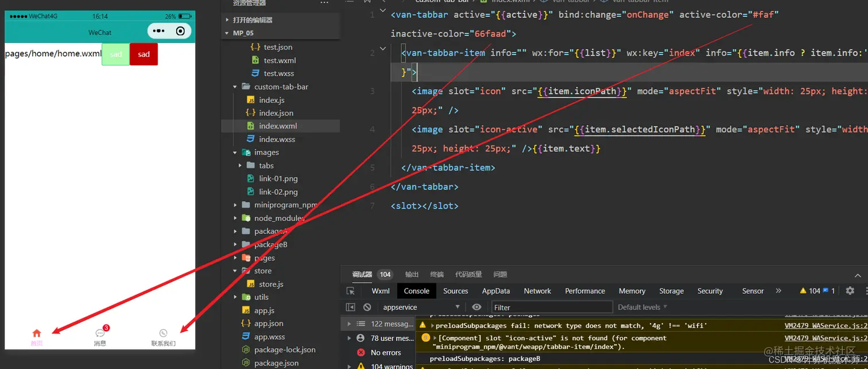Open the Network devtools tab
Screen dimensions: 868x369
point(537,291)
